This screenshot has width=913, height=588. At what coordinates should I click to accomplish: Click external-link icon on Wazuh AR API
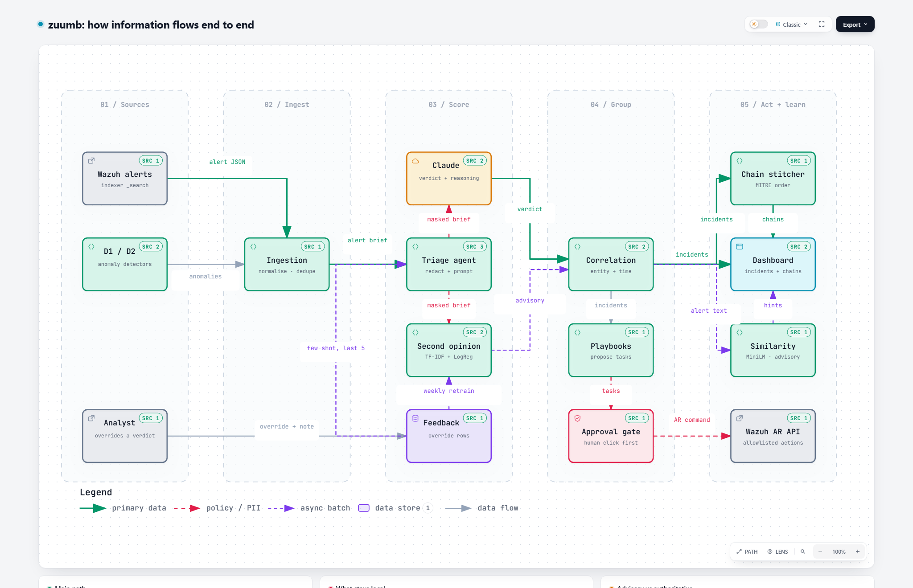click(x=740, y=418)
